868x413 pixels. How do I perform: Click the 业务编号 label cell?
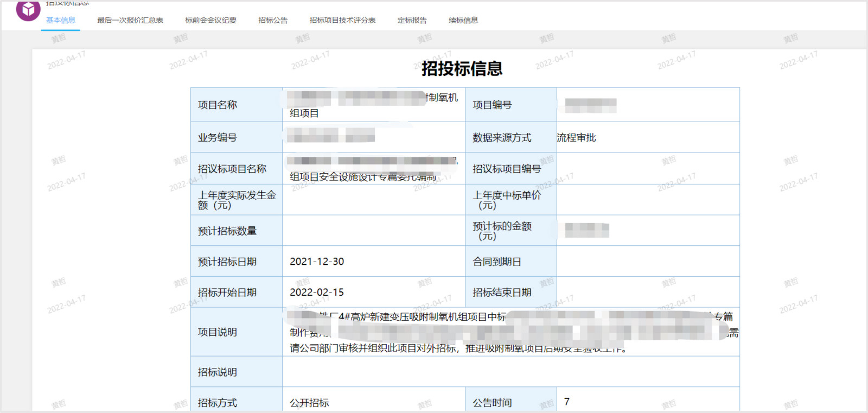coord(237,137)
